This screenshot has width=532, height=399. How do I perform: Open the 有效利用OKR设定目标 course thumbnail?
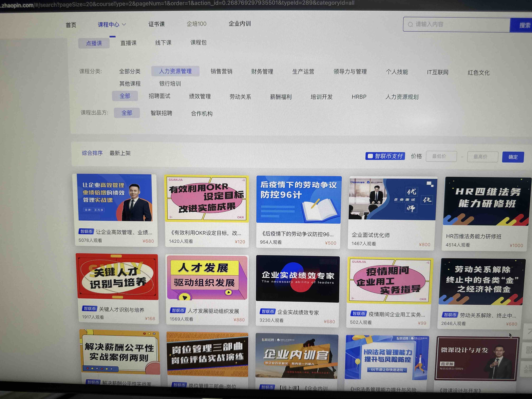(x=207, y=198)
